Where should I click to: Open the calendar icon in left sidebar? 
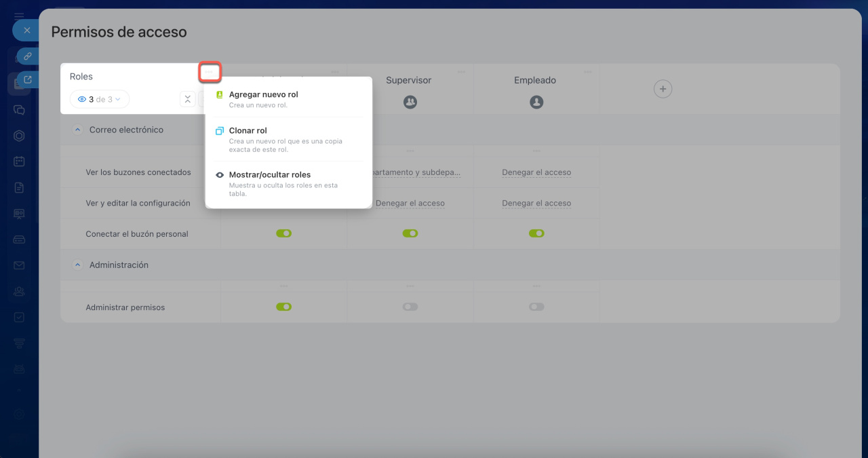[x=19, y=161]
